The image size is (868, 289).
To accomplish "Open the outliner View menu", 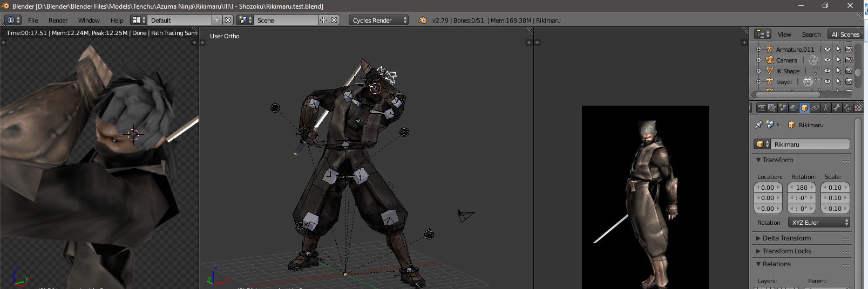I will click(784, 34).
